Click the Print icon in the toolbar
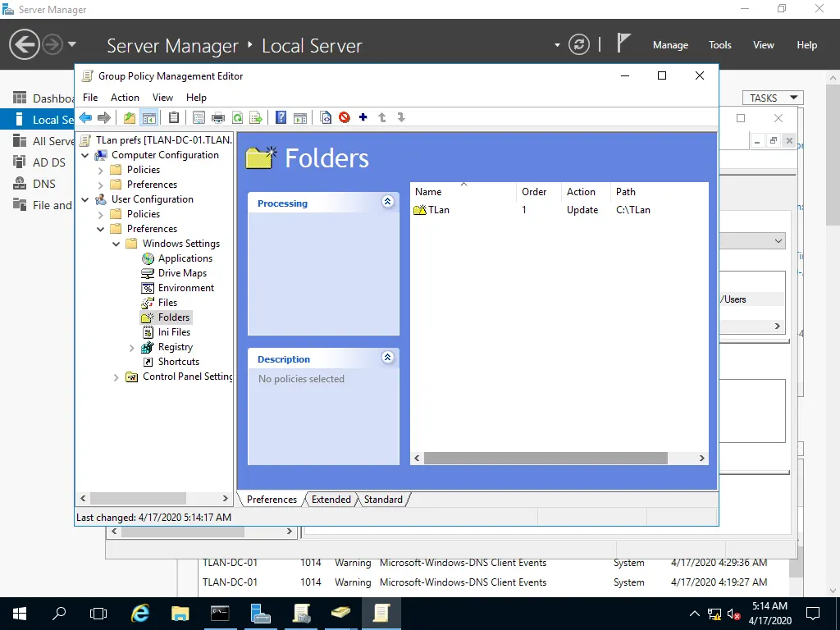The image size is (840, 630). tap(218, 117)
